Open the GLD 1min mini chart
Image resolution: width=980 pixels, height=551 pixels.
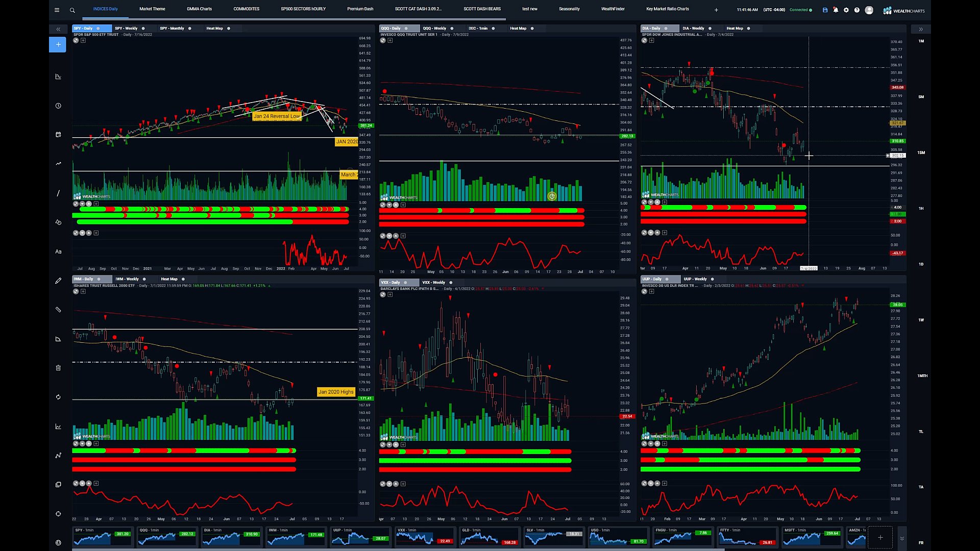pos(489,537)
